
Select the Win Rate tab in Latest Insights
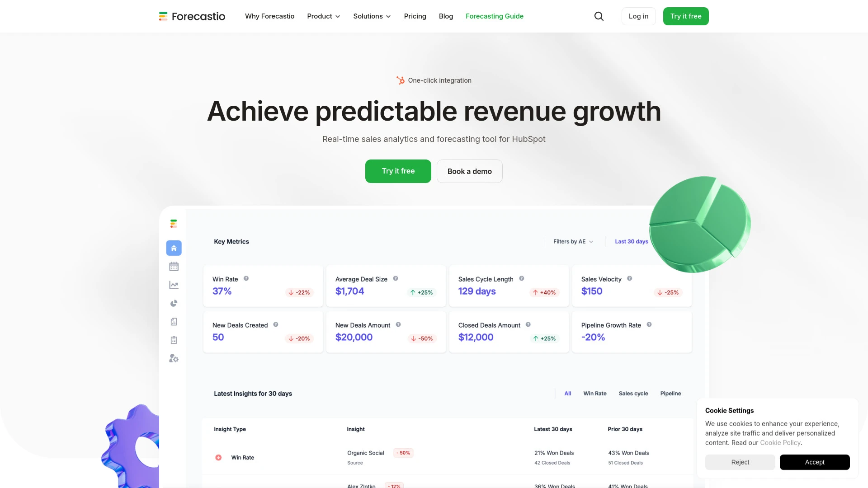pos(594,393)
